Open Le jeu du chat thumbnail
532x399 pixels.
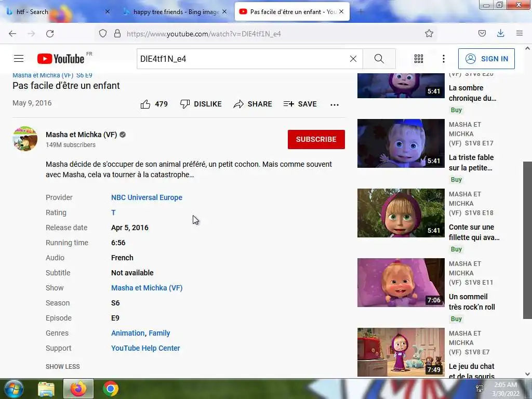(401, 352)
